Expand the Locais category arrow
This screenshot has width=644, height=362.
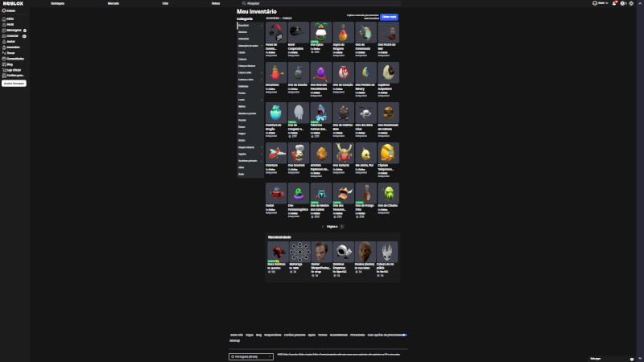(x=262, y=100)
